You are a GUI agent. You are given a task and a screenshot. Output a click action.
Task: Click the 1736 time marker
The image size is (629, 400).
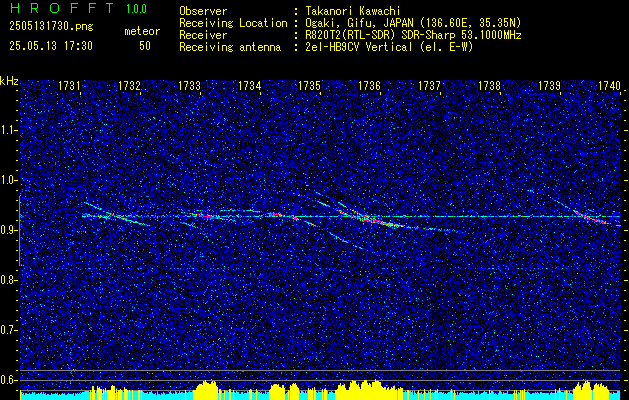[369, 86]
